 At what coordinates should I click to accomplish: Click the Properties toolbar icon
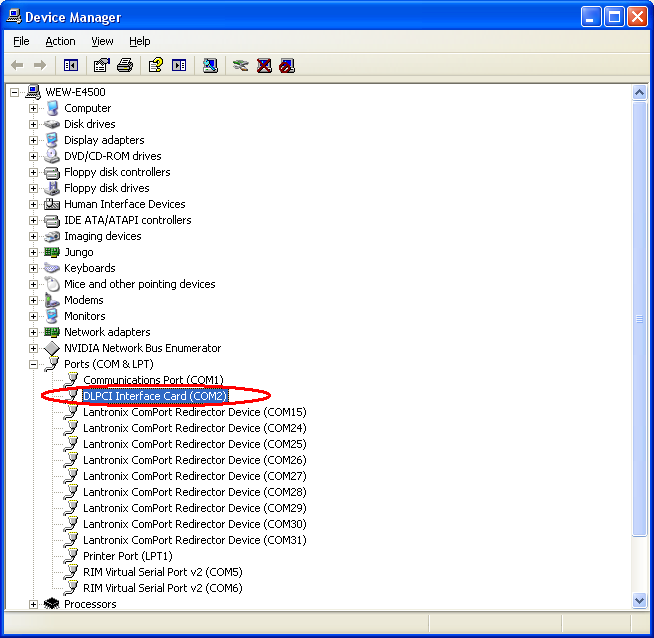tap(101, 65)
